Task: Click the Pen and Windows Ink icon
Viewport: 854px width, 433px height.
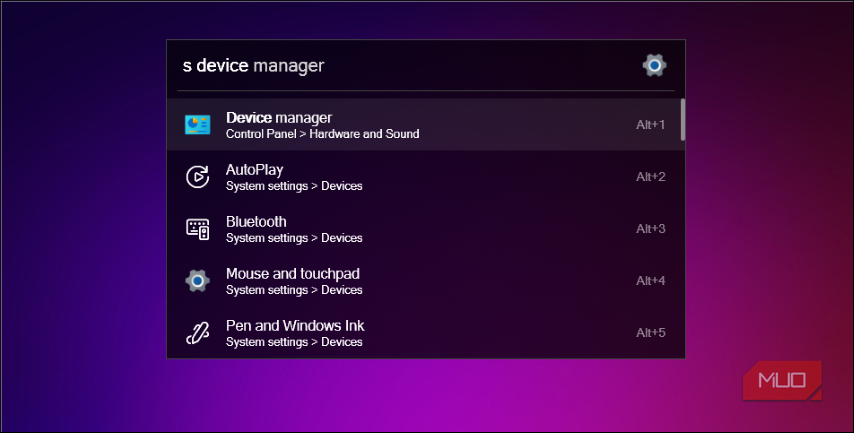Action: tap(197, 333)
